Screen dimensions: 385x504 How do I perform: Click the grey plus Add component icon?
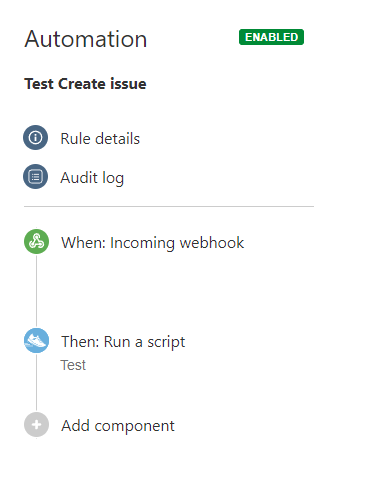click(x=36, y=425)
